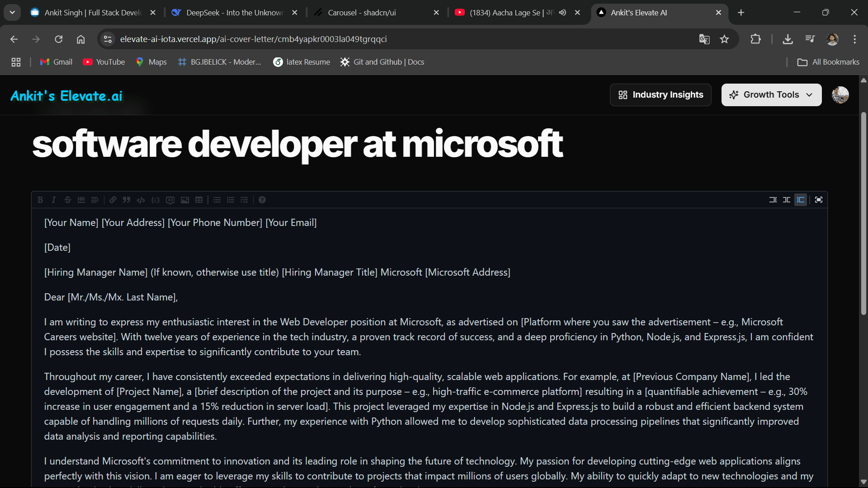Open the Industry Insights page
The width and height of the screenshot is (868, 488).
(660, 95)
